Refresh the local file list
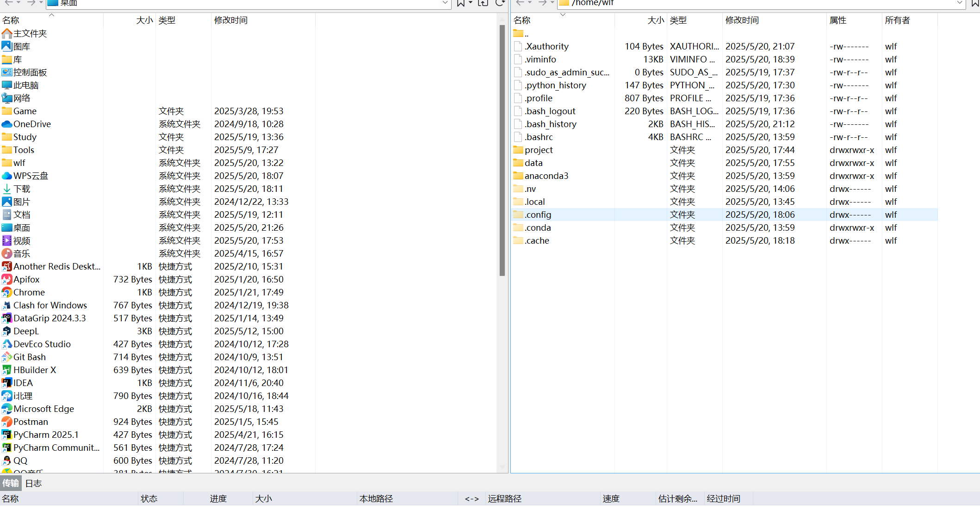Screen dimensions: 980x509 [500, 3]
